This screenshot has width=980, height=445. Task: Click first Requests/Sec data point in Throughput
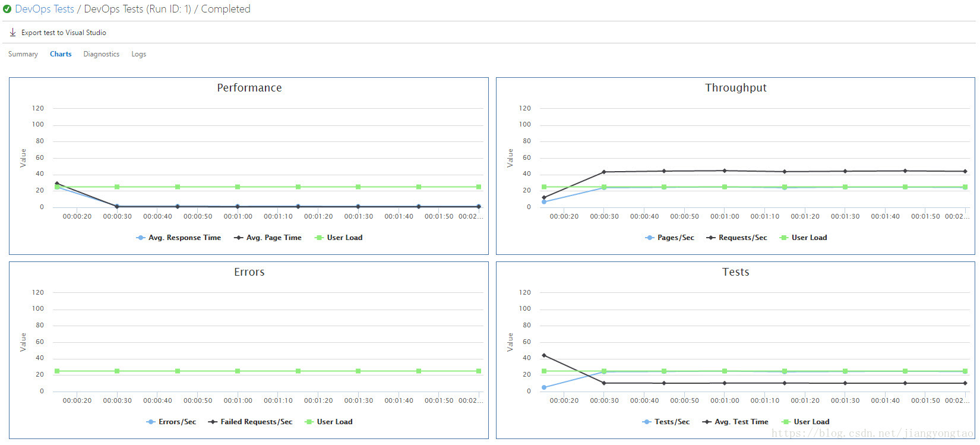tap(544, 197)
